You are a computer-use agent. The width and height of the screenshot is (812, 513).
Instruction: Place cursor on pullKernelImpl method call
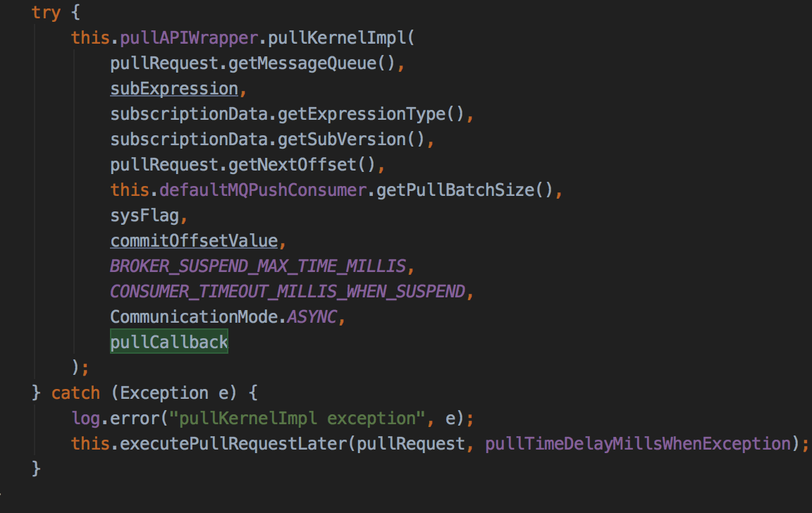tap(337, 38)
